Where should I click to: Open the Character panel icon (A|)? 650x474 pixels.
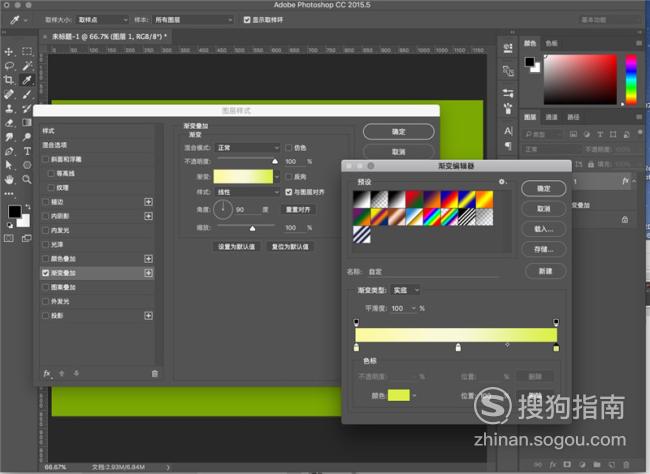pyautogui.click(x=508, y=131)
